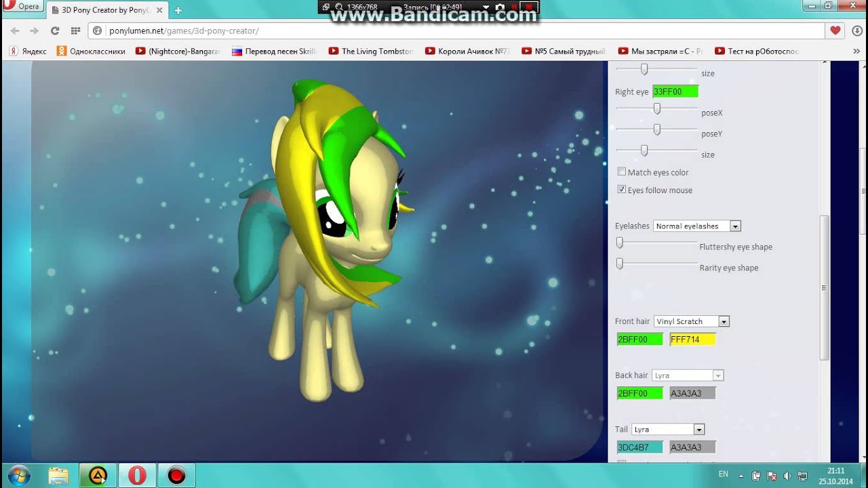Image resolution: width=868 pixels, height=488 pixels.
Task: Open Windows Explorer from taskbar
Action: coord(58,476)
